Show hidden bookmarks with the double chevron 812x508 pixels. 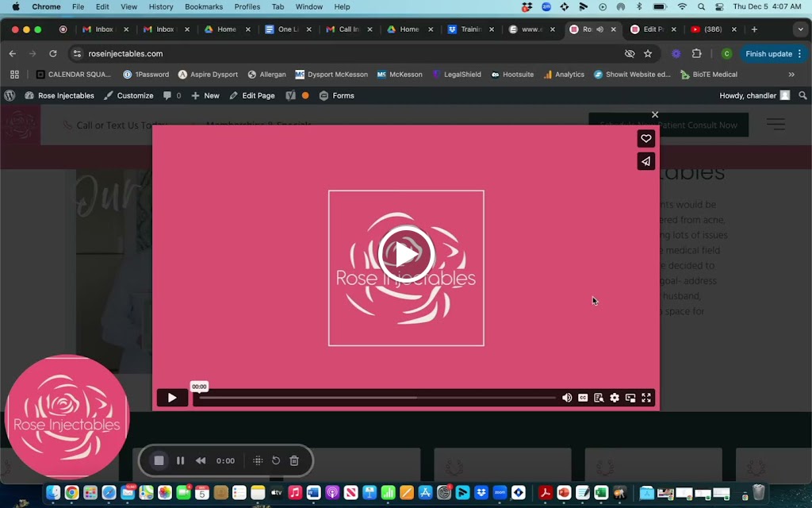791,74
